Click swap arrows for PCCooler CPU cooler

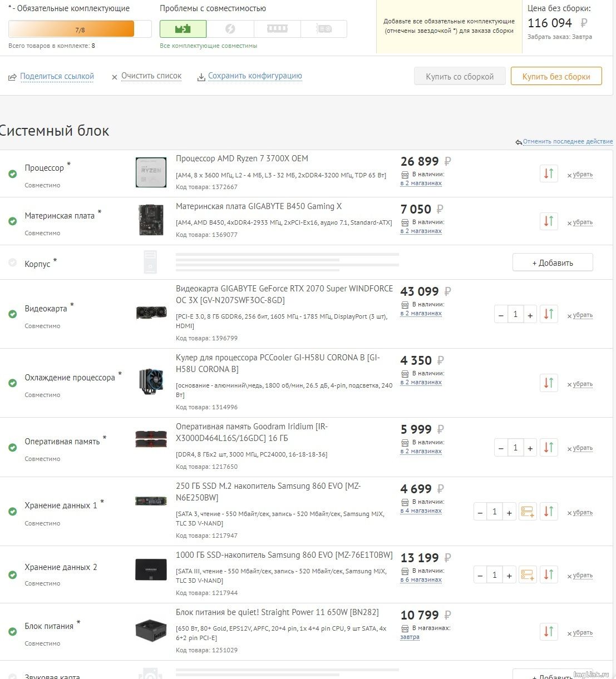(549, 383)
